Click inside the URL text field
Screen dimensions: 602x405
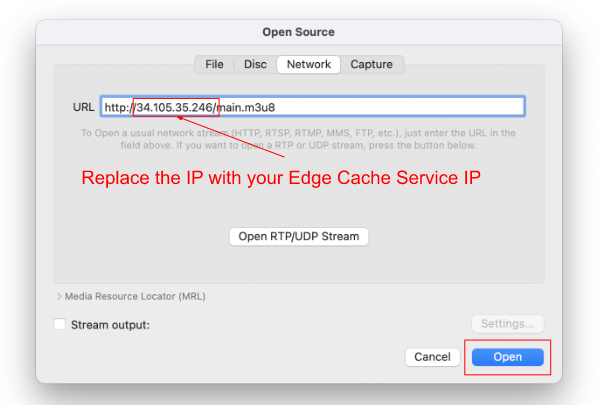click(x=400, y=106)
